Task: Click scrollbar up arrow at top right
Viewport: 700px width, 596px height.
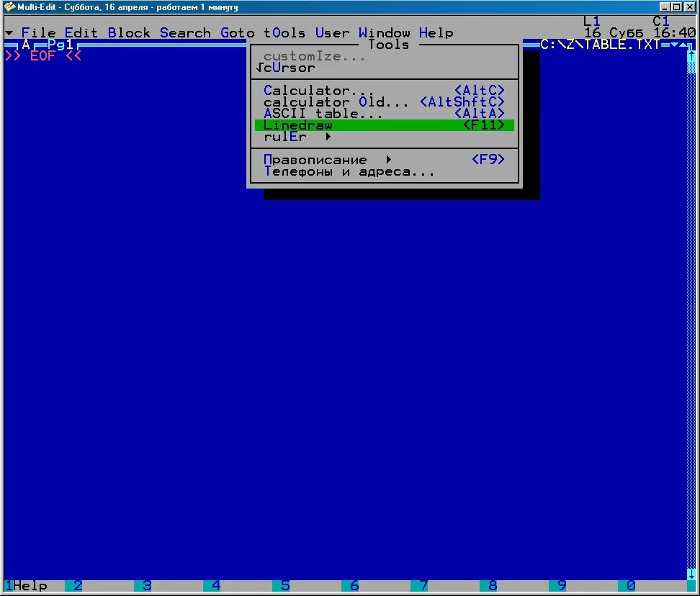Action: (x=691, y=56)
